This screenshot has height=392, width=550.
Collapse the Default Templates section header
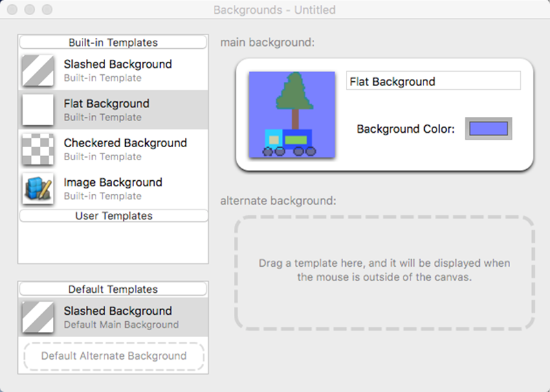pyautogui.click(x=113, y=290)
